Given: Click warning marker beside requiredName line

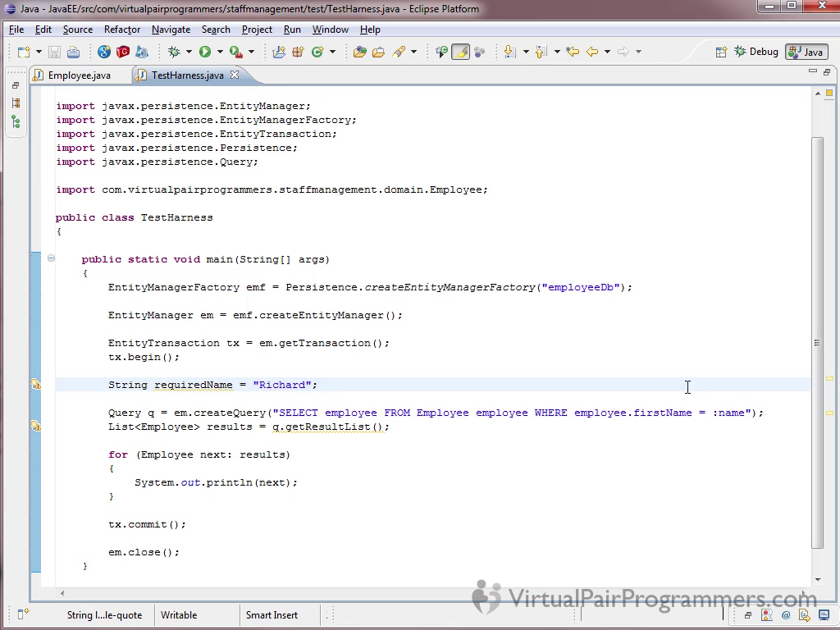Looking at the screenshot, I should pyautogui.click(x=35, y=384).
